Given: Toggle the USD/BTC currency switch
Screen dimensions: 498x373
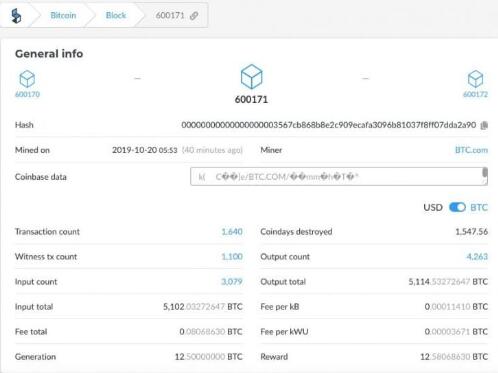Looking at the screenshot, I should (457, 207).
